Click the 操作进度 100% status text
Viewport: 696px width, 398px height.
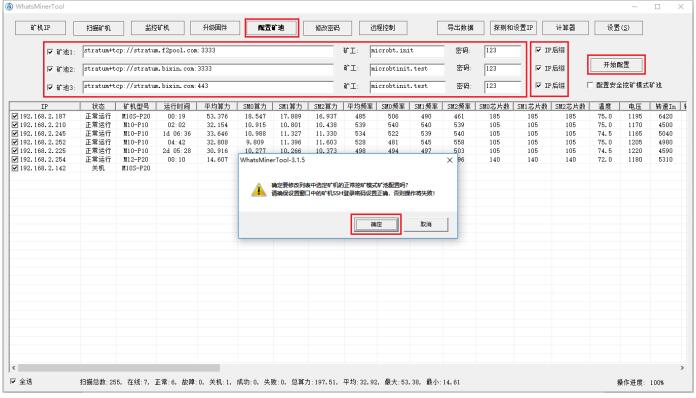640,382
